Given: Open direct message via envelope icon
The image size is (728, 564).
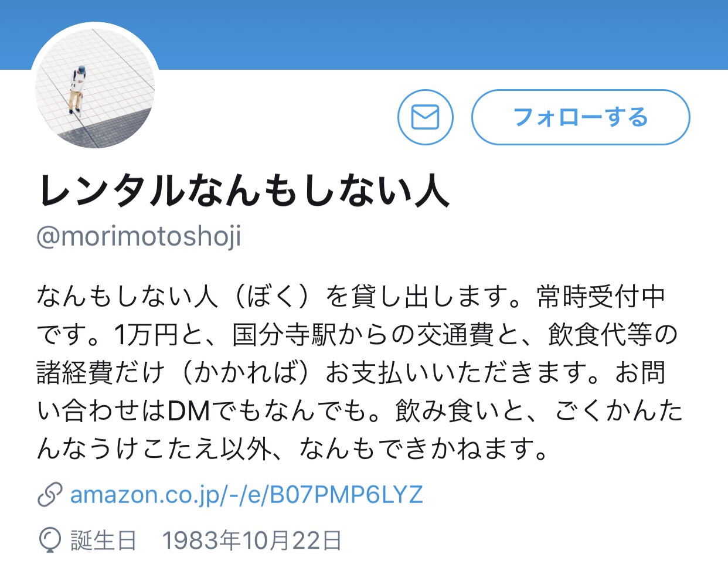Looking at the screenshot, I should click(x=425, y=117).
